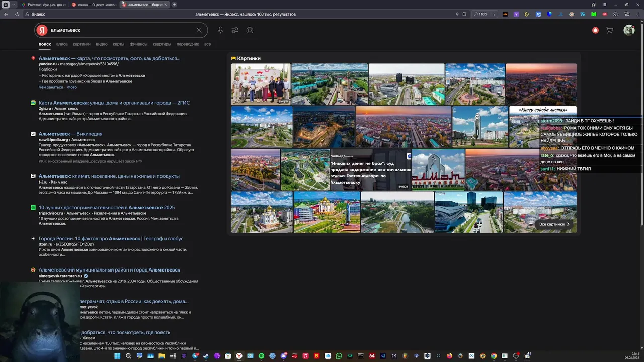Image resolution: width=644 pixels, height=362 pixels.
Task: Select the карты search category
Action: click(118, 44)
